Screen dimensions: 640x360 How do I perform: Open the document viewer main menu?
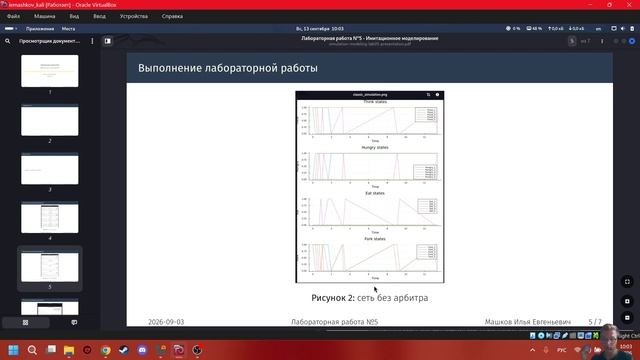point(602,41)
